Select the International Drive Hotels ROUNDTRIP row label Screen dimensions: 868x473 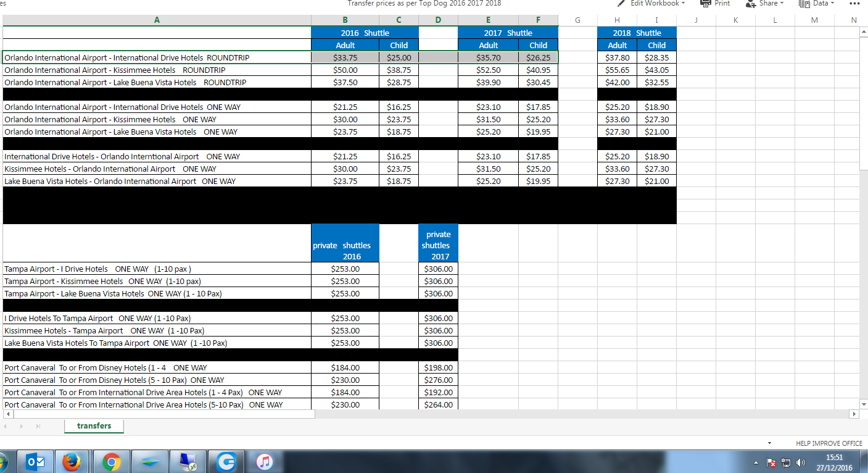pyautogui.click(x=157, y=57)
